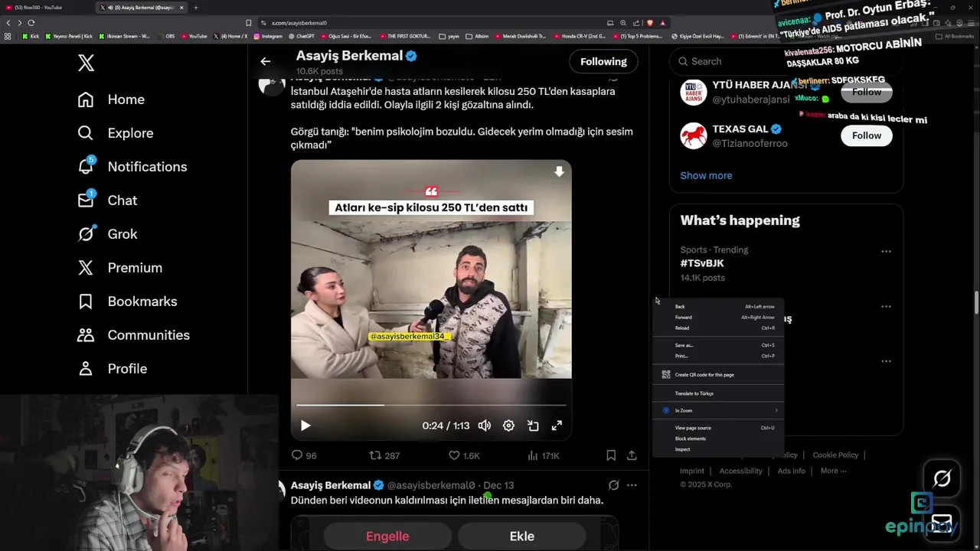Open Bookmarks in the sidebar
This screenshot has height=551, width=980.
pos(127,302)
